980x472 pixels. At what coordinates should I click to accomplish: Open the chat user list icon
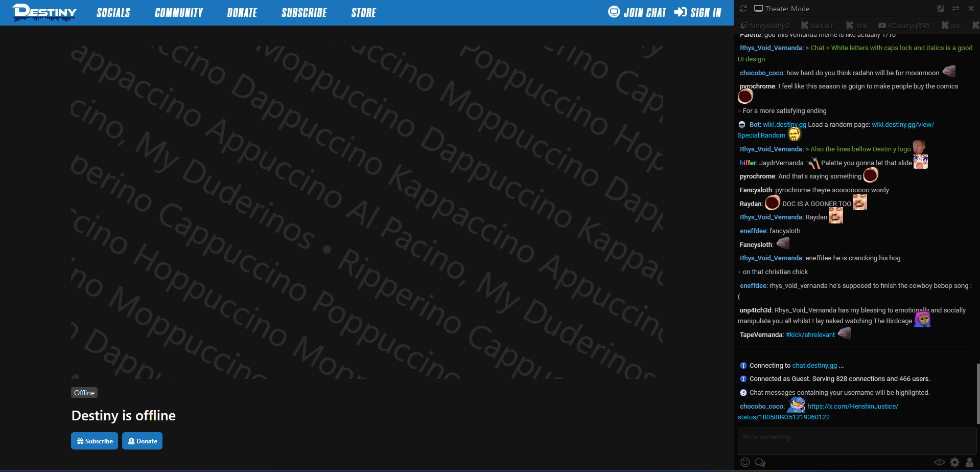pos(969,462)
